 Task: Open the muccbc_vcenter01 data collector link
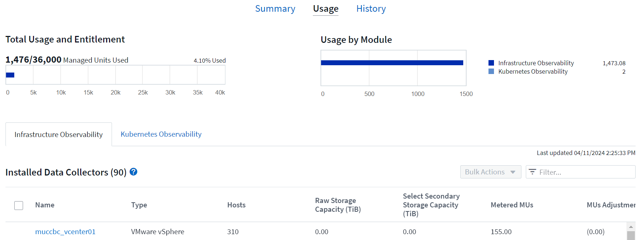(x=65, y=232)
